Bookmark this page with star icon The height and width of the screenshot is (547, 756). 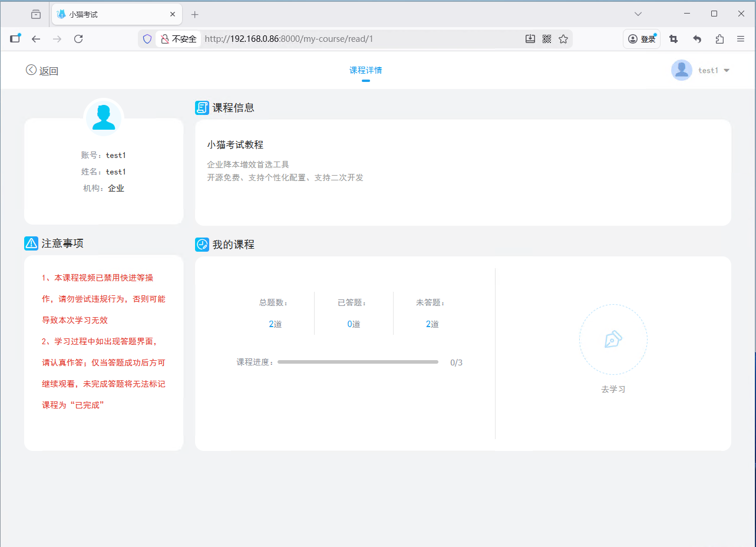click(x=563, y=39)
